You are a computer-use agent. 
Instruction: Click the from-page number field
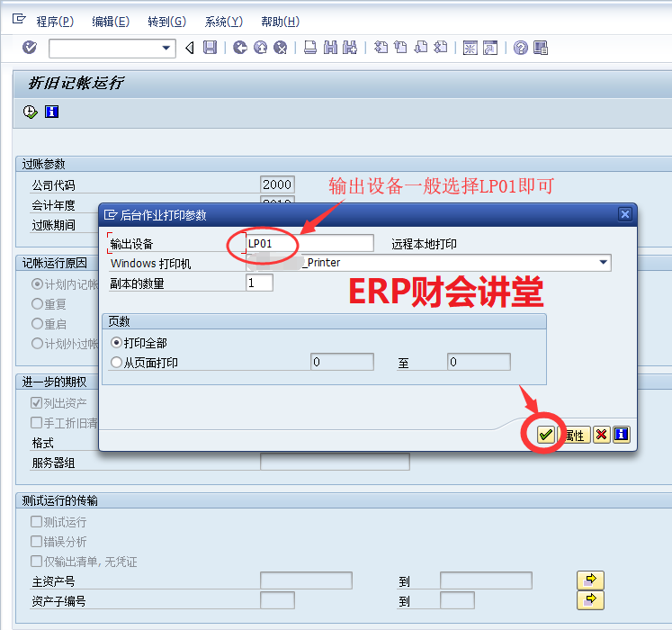pyautogui.click(x=342, y=362)
